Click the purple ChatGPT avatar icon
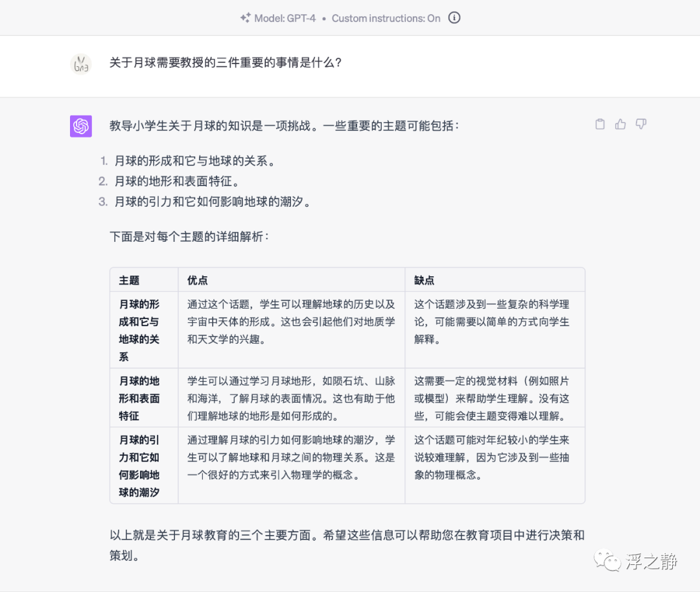 pyautogui.click(x=81, y=126)
